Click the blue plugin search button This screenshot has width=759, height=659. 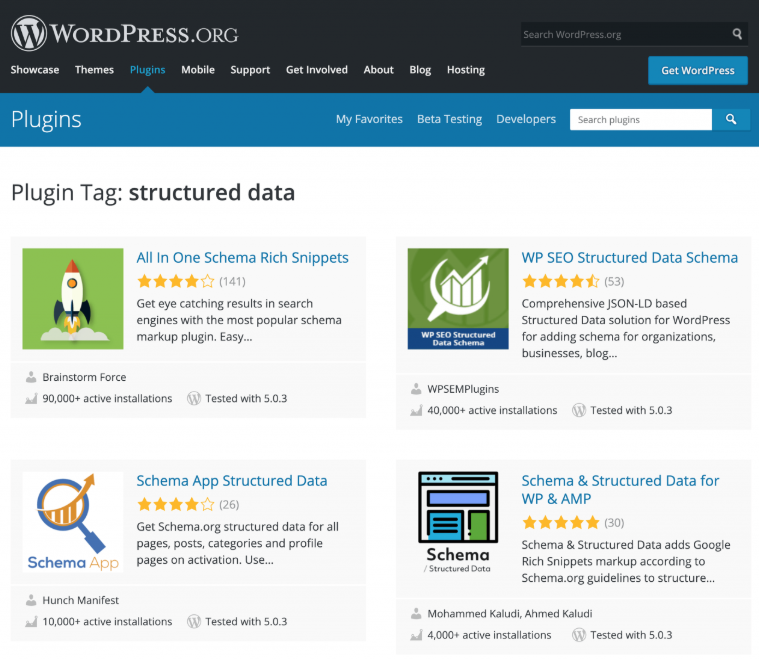(x=731, y=119)
